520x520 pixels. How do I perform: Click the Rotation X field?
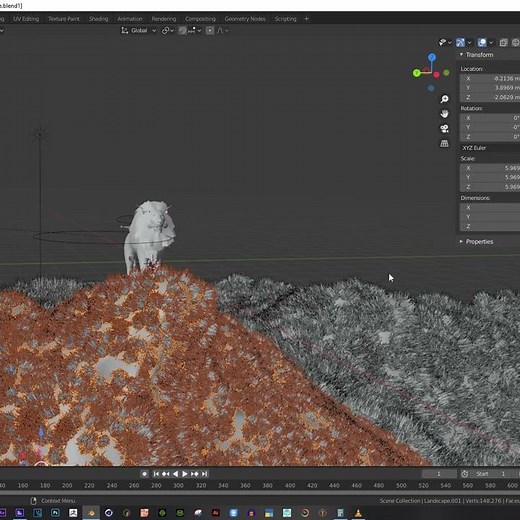490,118
